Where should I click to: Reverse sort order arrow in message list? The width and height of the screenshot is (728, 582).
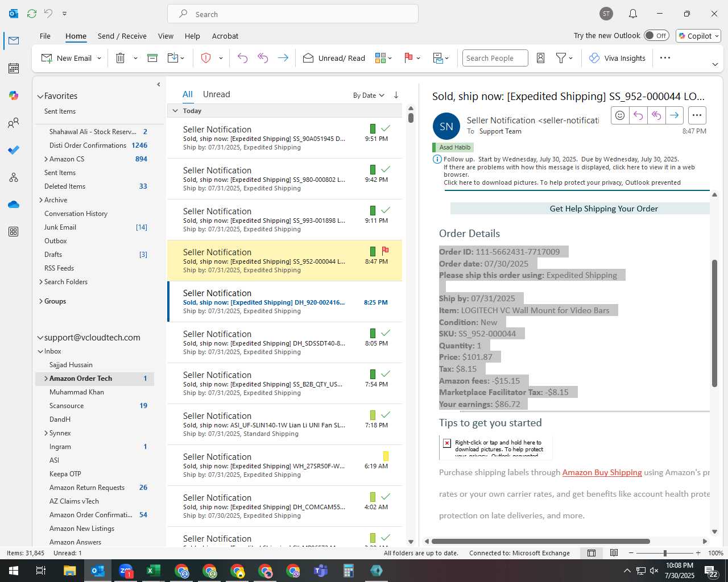pos(396,95)
